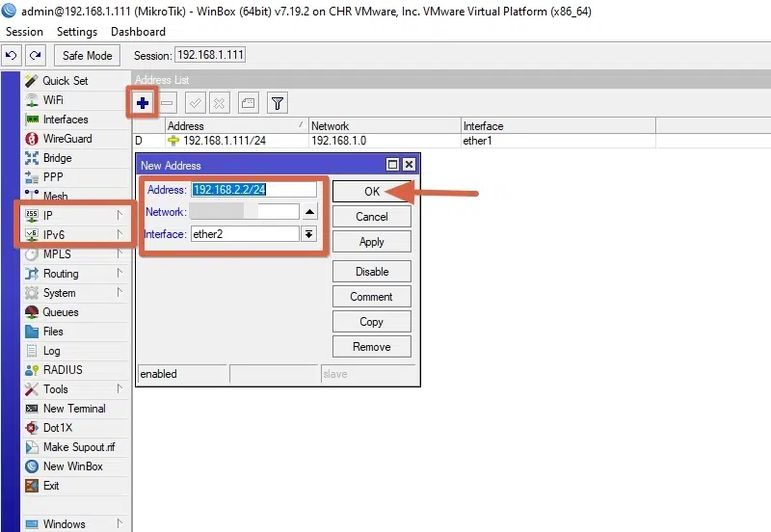Open PPP from the sidebar

[76, 177]
